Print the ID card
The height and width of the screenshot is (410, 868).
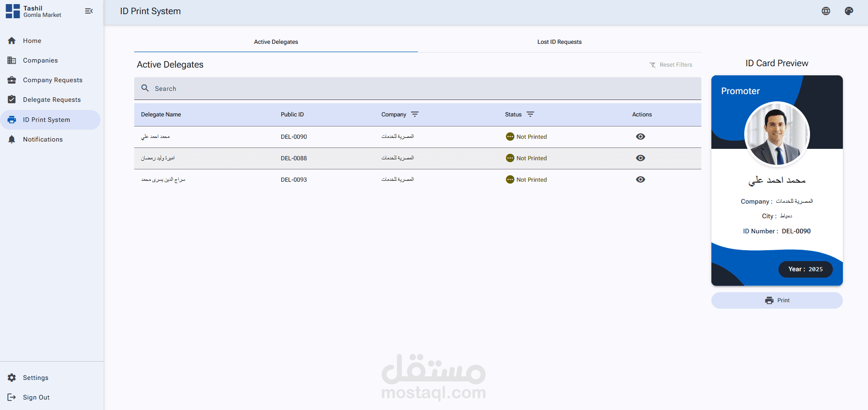tap(777, 300)
